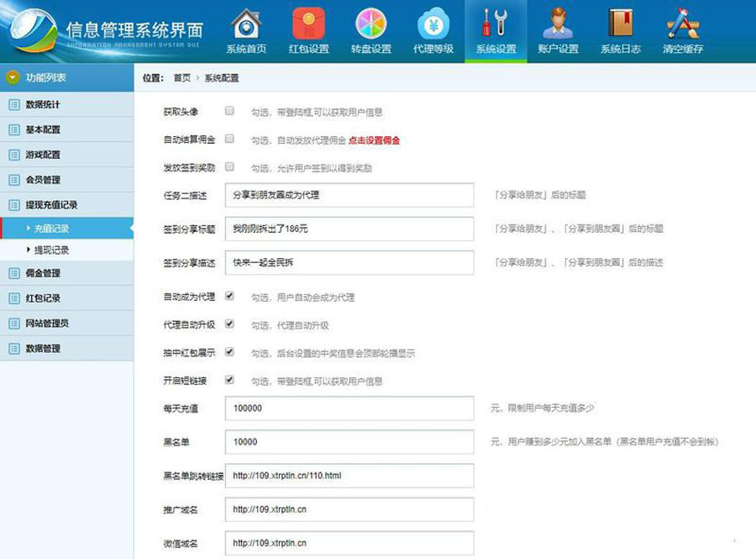The height and width of the screenshot is (559, 756).
Task: Focus the 黑名单跳转链接 URL field
Action: click(349, 476)
